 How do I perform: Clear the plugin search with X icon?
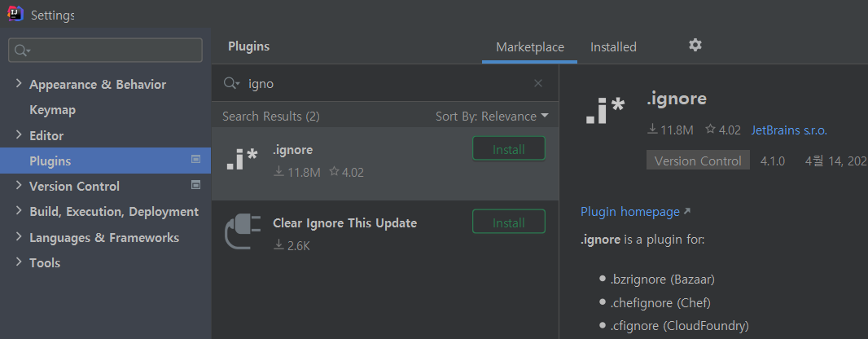coord(538,84)
